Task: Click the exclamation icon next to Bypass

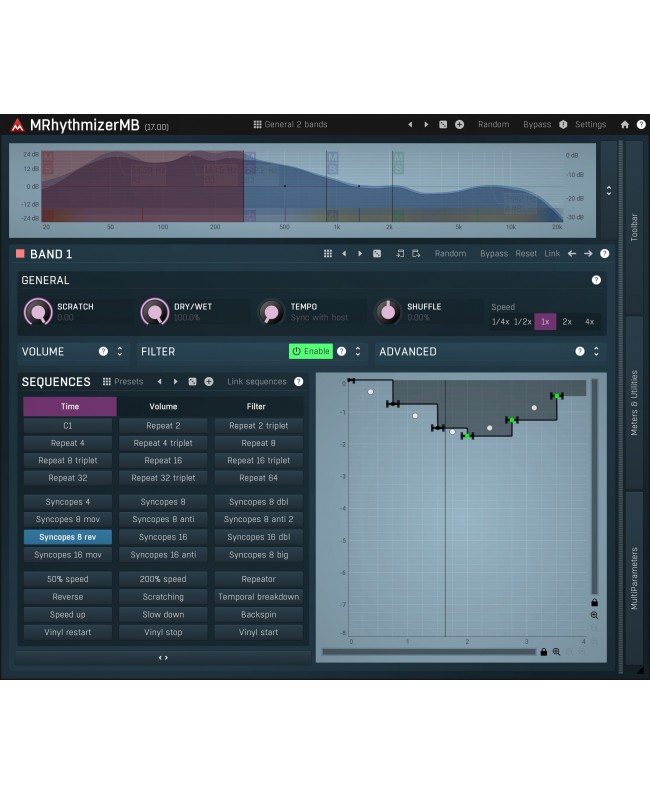Action: pos(563,125)
